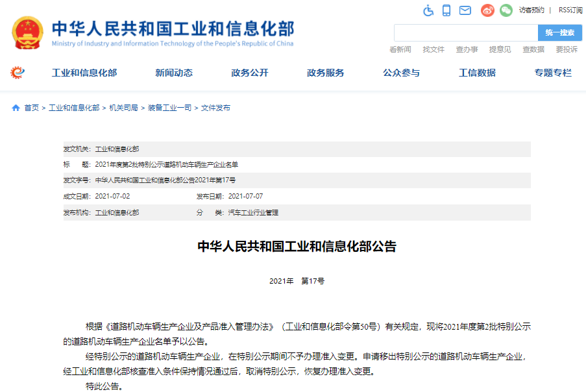Click the email envelope icon
586x392 pixels.
(464, 10)
